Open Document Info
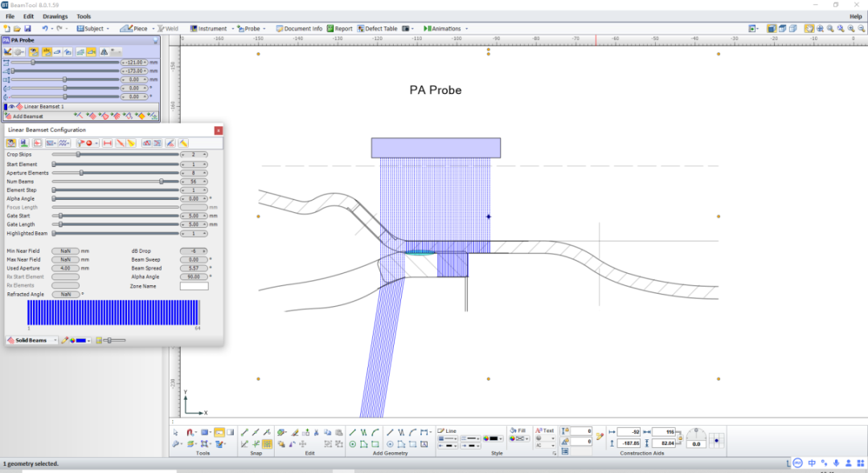The image size is (868, 473). coord(299,28)
